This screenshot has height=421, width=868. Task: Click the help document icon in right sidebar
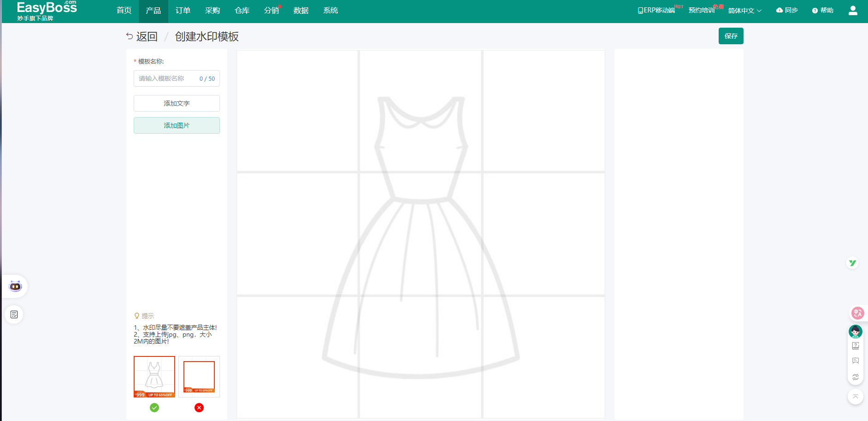pyautogui.click(x=855, y=346)
